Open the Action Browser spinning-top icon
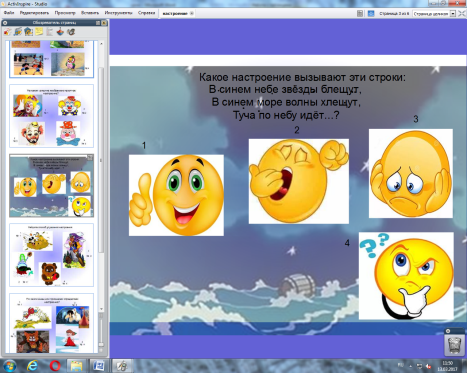467x373 pixels. click(x=60, y=32)
